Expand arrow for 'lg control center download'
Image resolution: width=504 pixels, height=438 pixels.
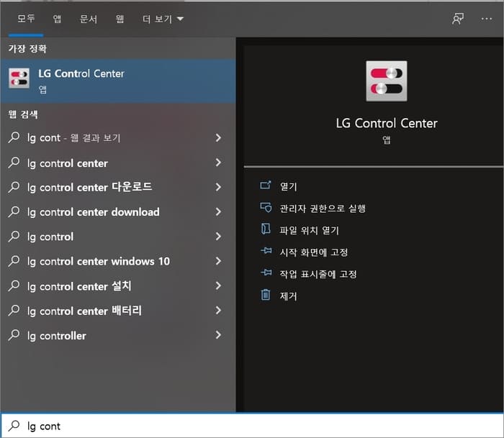coord(218,212)
